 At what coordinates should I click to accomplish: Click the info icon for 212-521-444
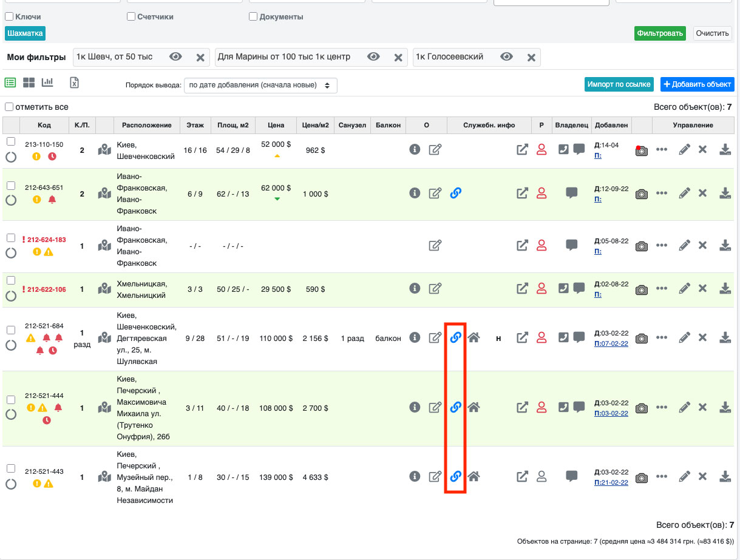click(415, 407)
